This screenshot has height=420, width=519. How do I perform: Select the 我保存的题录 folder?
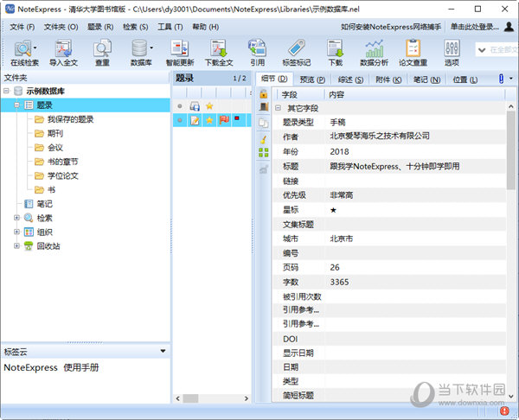coord(71,119)
